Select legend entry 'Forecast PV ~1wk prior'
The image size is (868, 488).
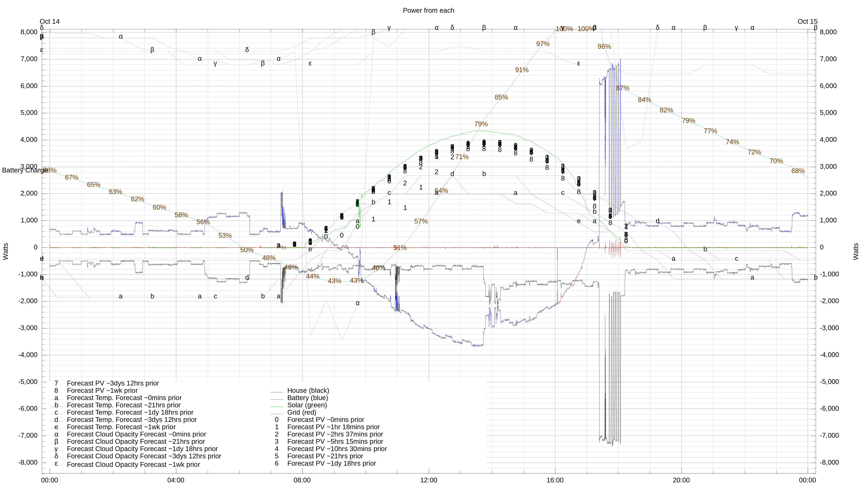(x=102, y=391)
